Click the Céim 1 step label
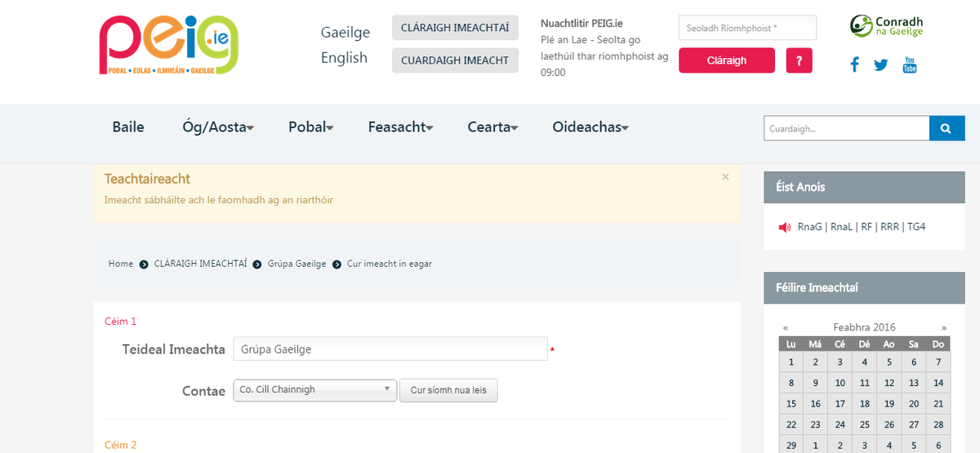 pos(121,322)
